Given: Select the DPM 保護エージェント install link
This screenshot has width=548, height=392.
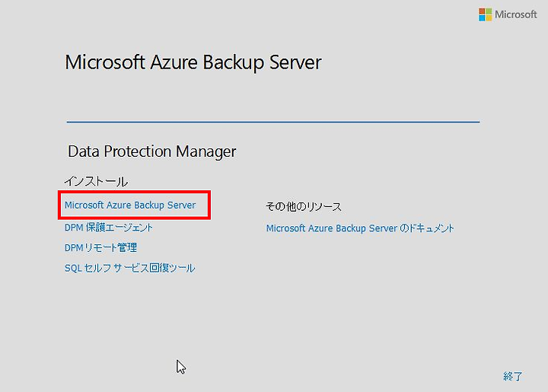Looking at the screenshot, I should (x=109, y=228).
